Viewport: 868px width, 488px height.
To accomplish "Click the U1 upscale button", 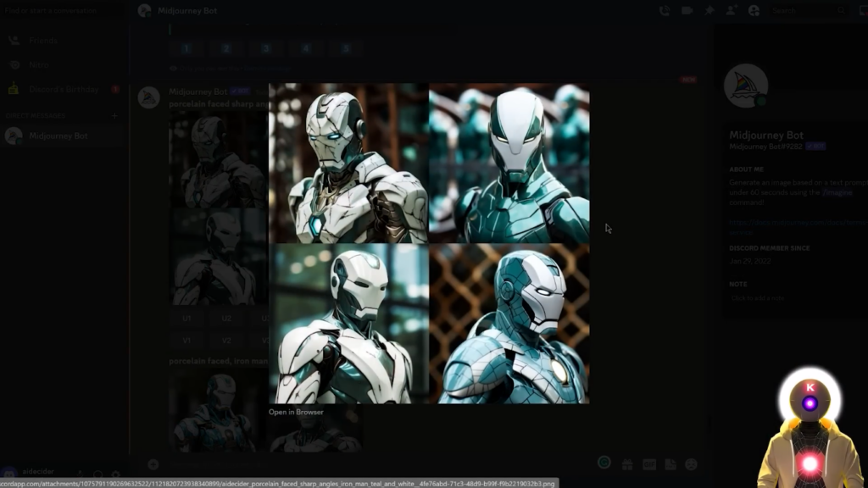I will point(186,319).
